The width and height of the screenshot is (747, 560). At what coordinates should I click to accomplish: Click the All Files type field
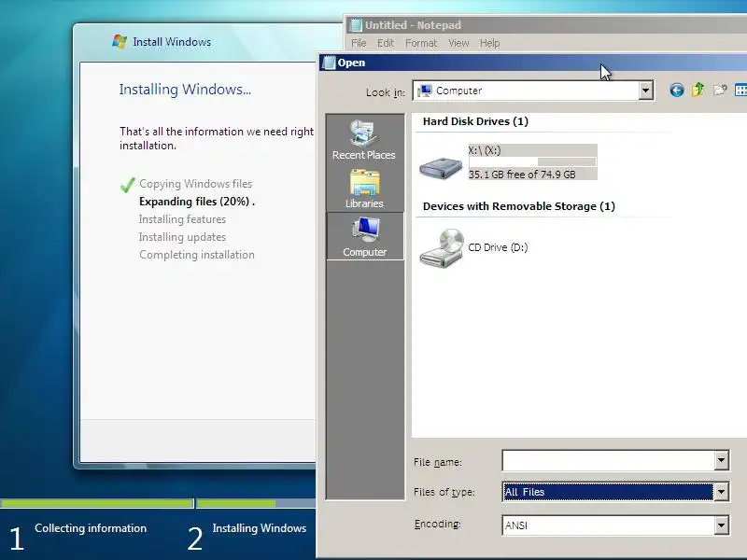(x=615, y=492)
